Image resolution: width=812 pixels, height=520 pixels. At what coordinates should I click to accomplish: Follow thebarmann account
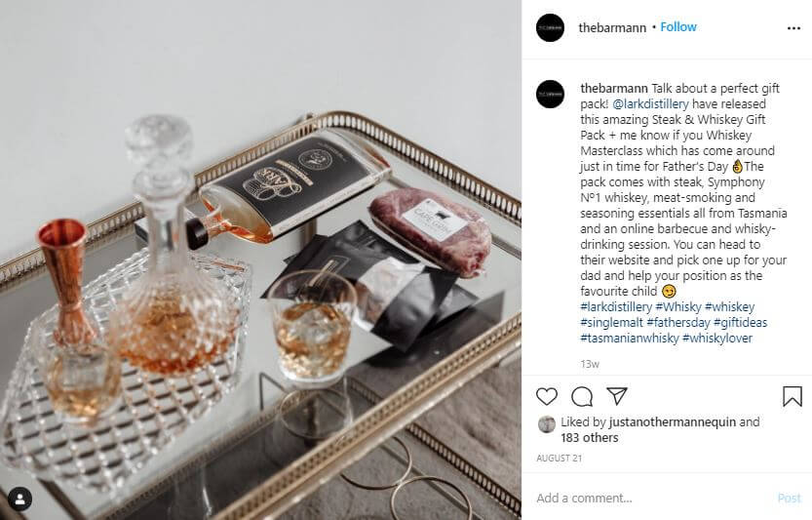pos(677,27)
